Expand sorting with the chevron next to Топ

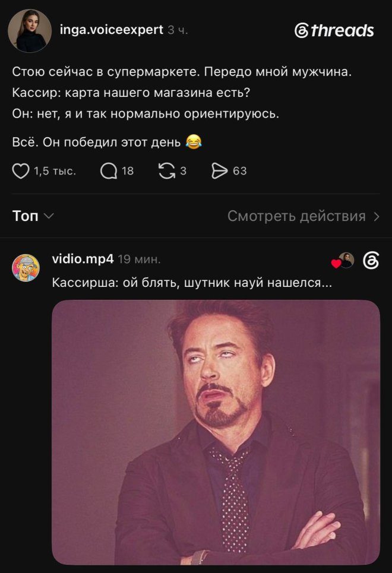pos(49,216)
